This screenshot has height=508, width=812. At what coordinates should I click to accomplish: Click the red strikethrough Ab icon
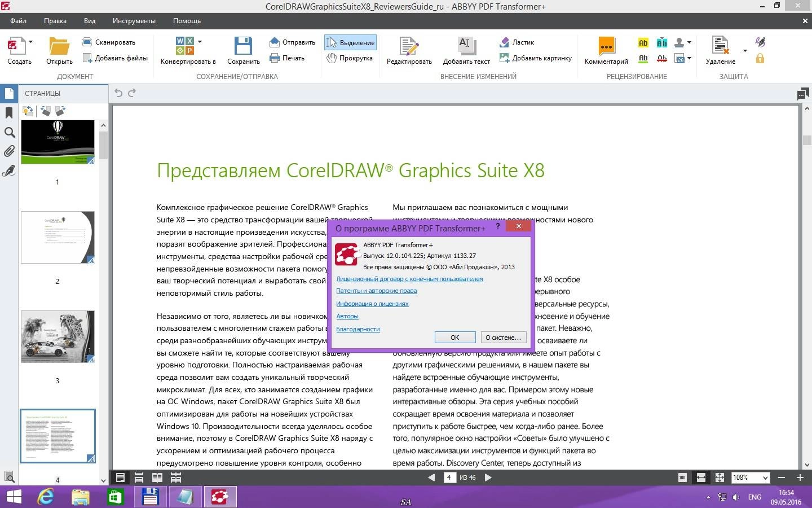click(x=662, y=58)
